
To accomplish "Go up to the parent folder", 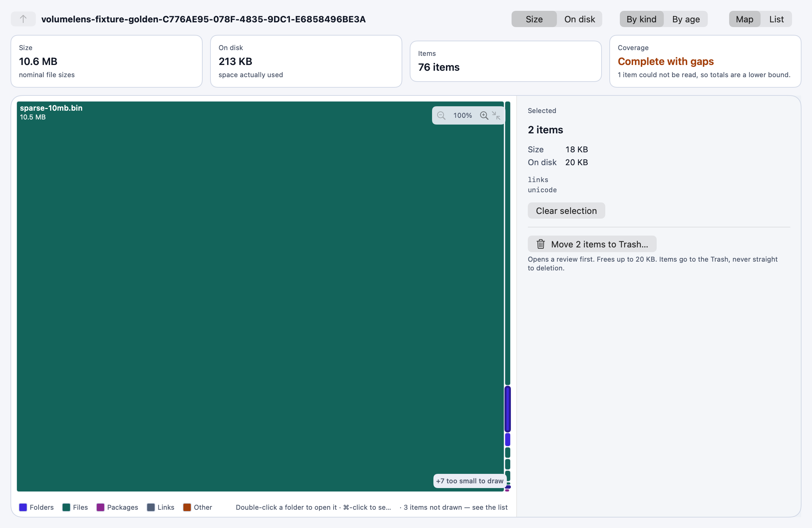I will pos(23,19).
